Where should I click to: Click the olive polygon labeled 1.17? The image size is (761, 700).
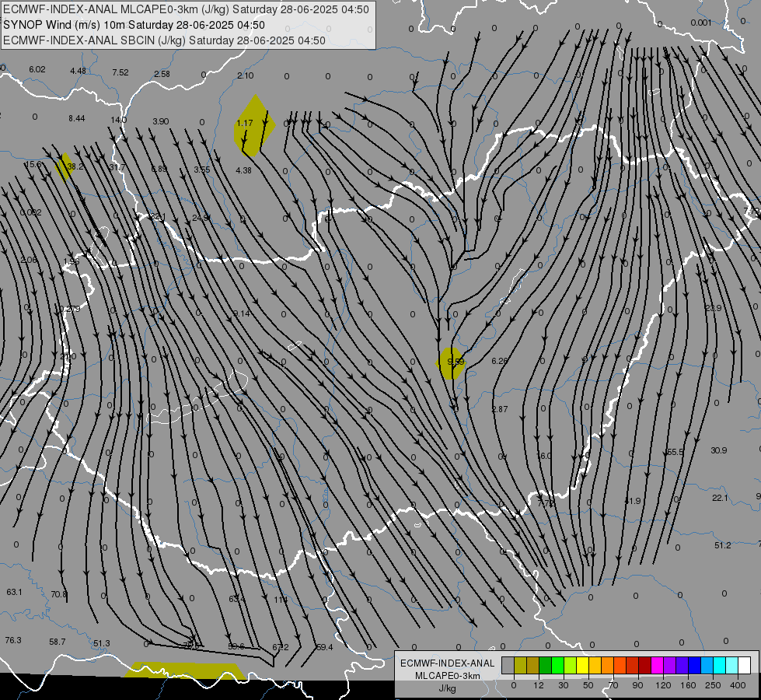254,125
